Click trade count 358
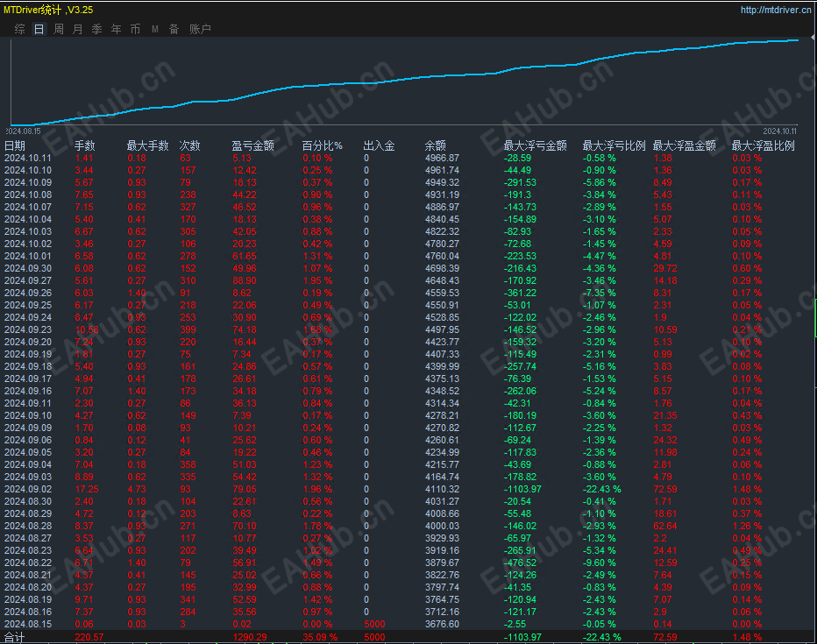This screenshot has width=817, height=644. tap(188, 464)
